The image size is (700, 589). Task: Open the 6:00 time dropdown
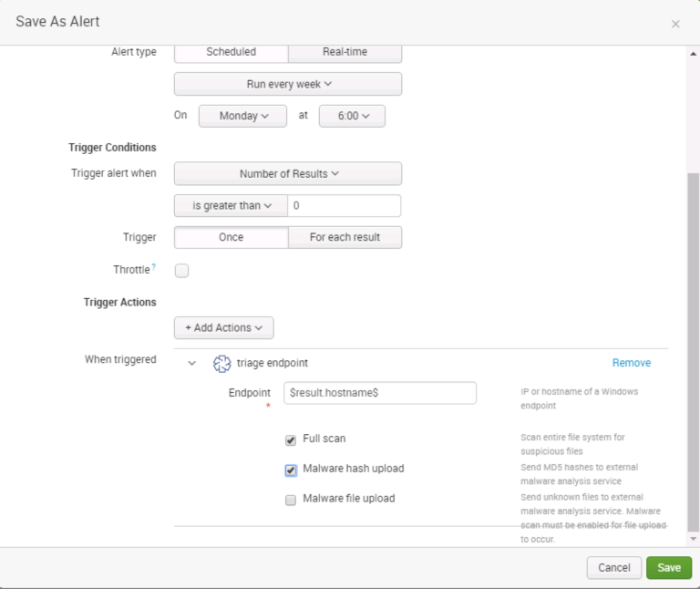click(x=352, y=116)
